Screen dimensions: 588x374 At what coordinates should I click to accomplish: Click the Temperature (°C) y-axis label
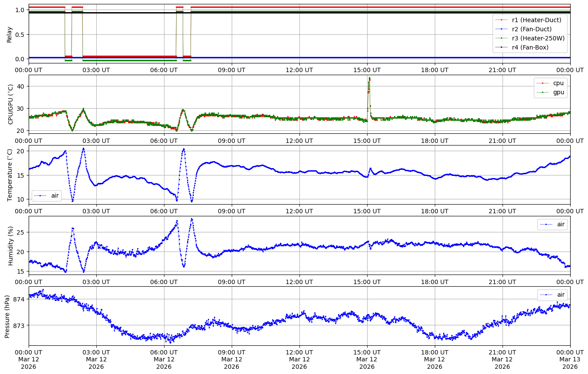pyautogui.click(x=10, y=175)
